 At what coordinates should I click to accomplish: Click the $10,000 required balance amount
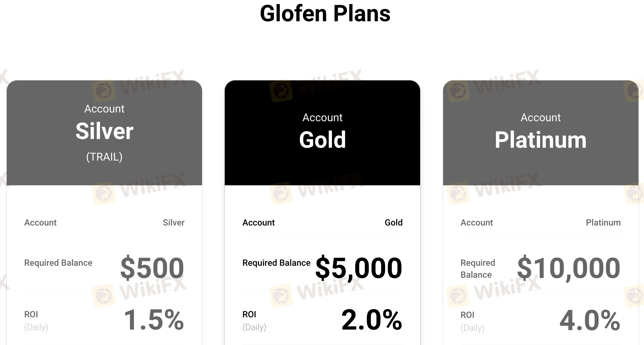(x=569, y=267)
